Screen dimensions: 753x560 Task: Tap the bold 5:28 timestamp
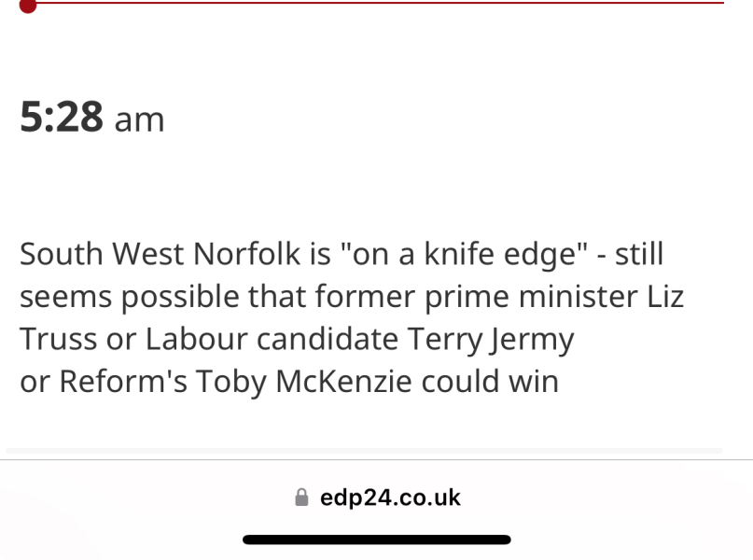(x=62, y=119)
